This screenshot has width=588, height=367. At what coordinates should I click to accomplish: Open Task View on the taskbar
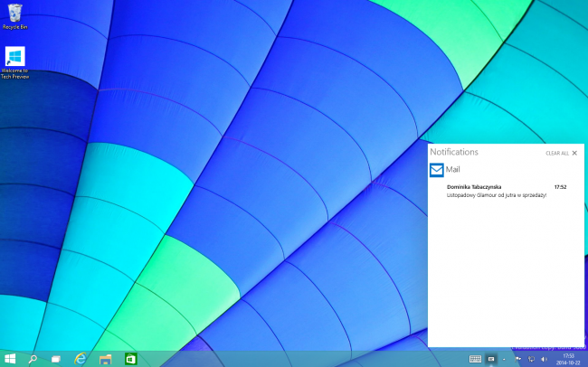coord(56,359)
